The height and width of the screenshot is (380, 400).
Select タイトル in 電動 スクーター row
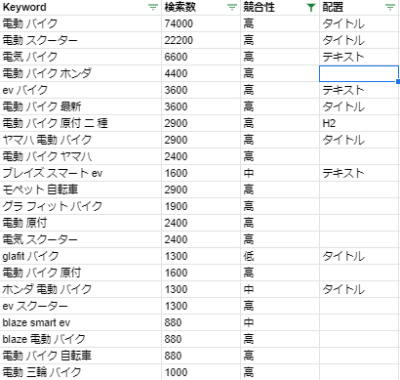click(x=359, y=40)
